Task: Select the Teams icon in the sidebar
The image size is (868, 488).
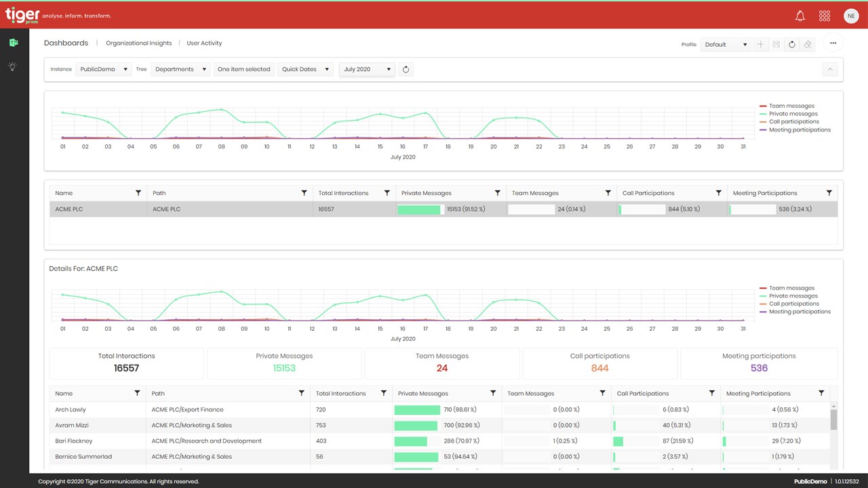Action: click(14, 43)
